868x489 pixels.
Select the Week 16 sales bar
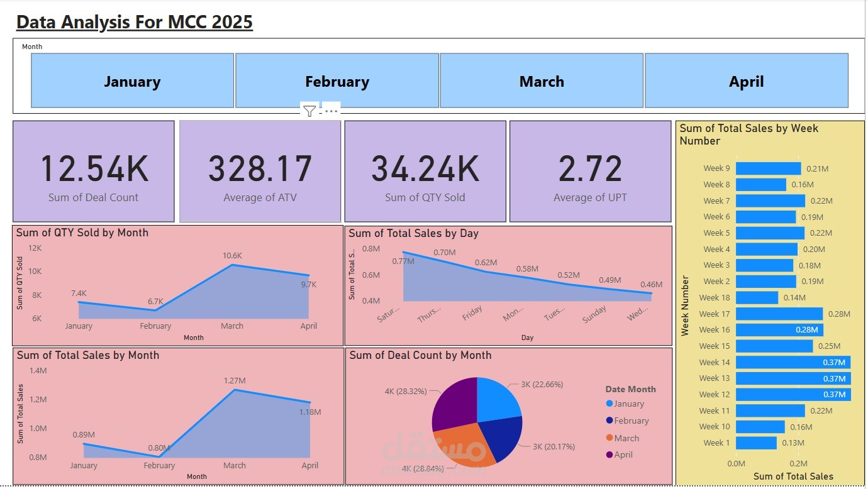779,329
